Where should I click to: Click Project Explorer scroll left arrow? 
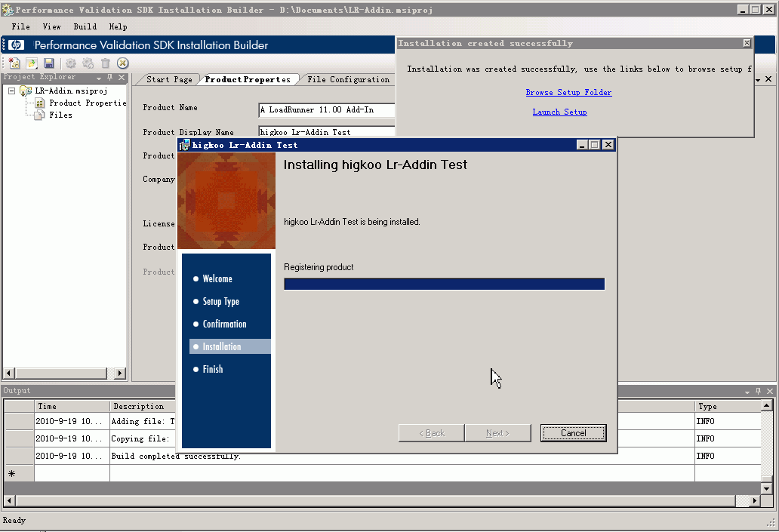point(8,373)
